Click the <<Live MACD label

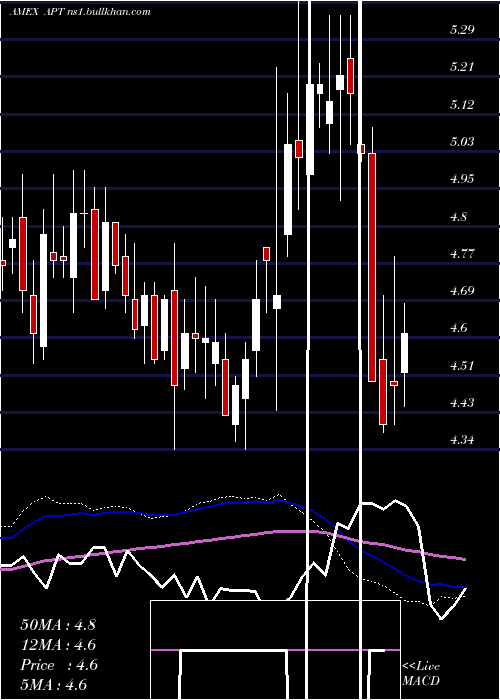coord(421,673)
